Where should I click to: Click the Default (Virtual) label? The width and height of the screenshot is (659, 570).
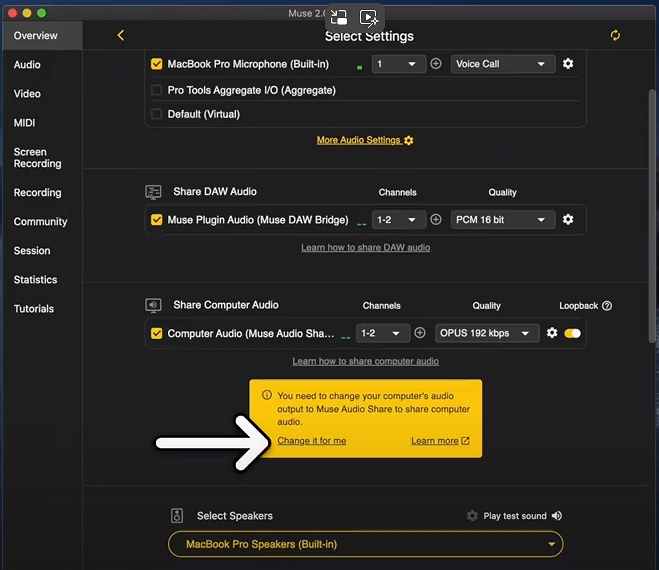point(203,114)
